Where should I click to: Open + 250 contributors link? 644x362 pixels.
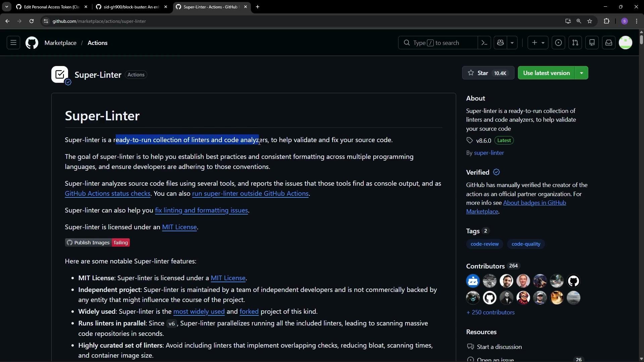[x=490, y=312]
